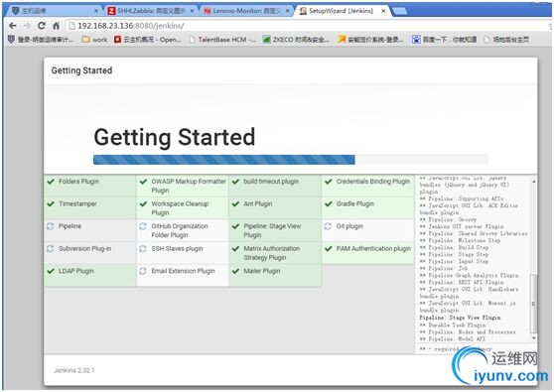Click the sync icon beside GitHub Organization Folder Plugin
The image size is (554, 392).
pos(143,226)
